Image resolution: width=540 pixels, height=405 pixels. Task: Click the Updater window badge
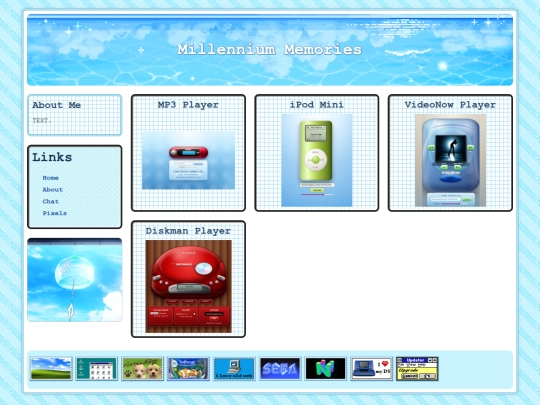coord(417,368)
